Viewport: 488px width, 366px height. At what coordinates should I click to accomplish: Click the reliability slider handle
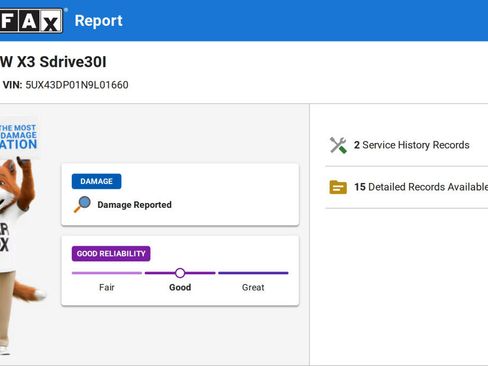click(x=180, y=273)
